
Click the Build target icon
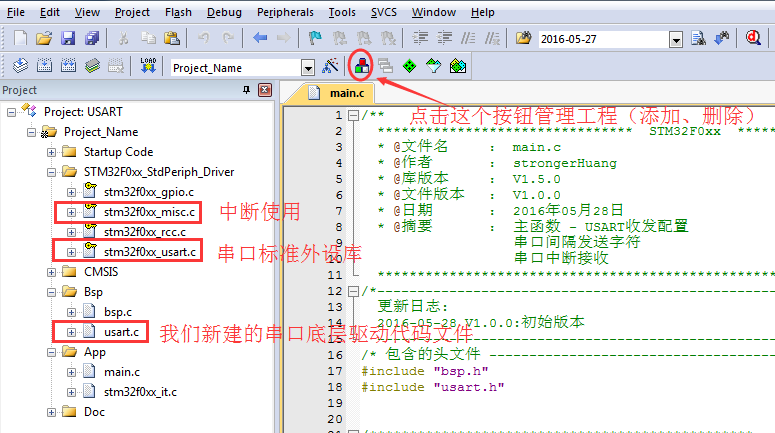click(x=44, y=66)
